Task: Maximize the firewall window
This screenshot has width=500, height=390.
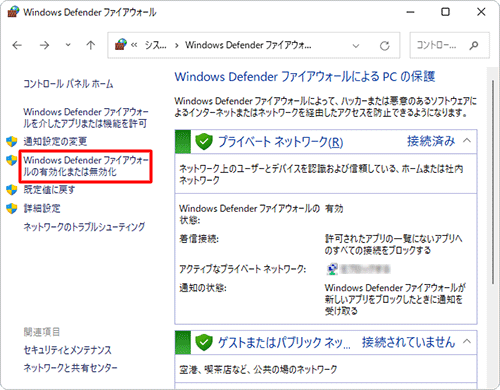Action: coord(445,12)
